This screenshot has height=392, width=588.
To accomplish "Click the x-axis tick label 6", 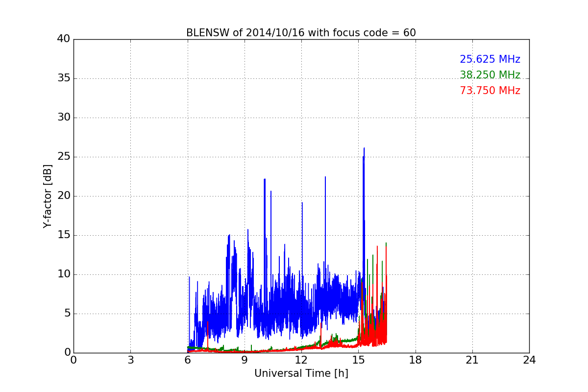I will (187, 360).
